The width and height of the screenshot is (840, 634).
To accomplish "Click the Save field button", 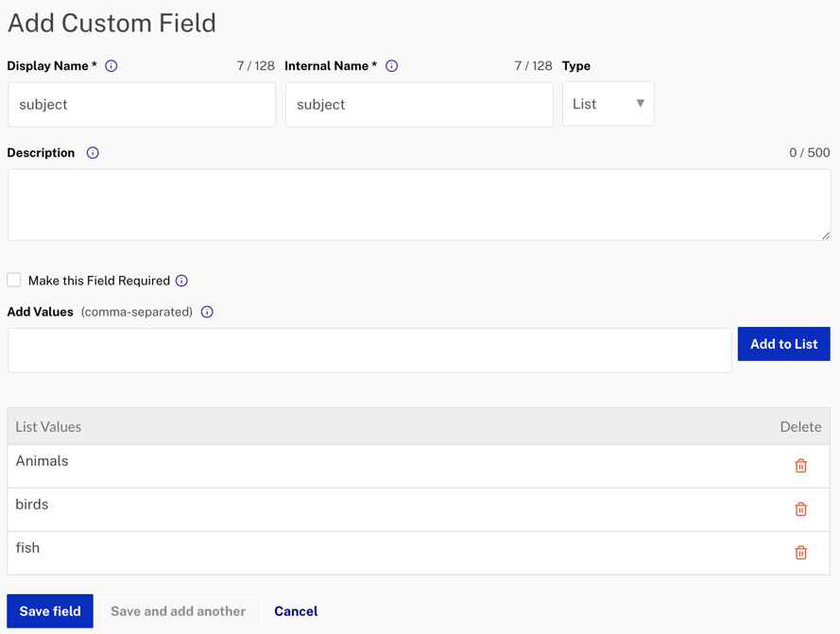I will point(50,611).
